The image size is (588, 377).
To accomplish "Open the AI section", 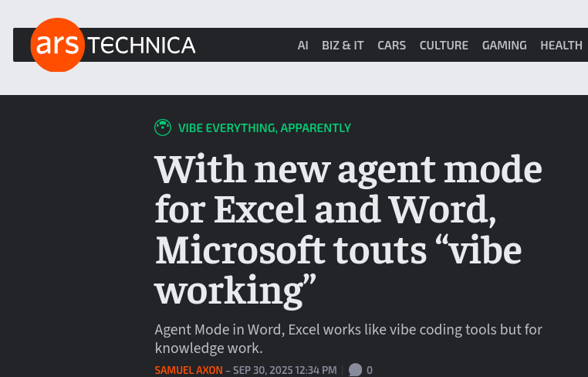I will (x=303, y=46).
